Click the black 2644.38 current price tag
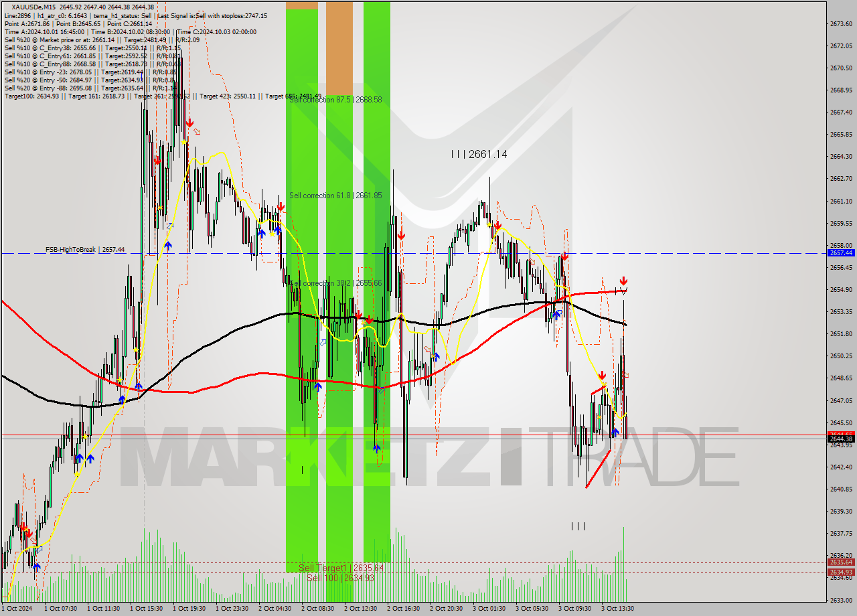Image resolution: width=857 pixels, height=616 pixels. point(841,439)
